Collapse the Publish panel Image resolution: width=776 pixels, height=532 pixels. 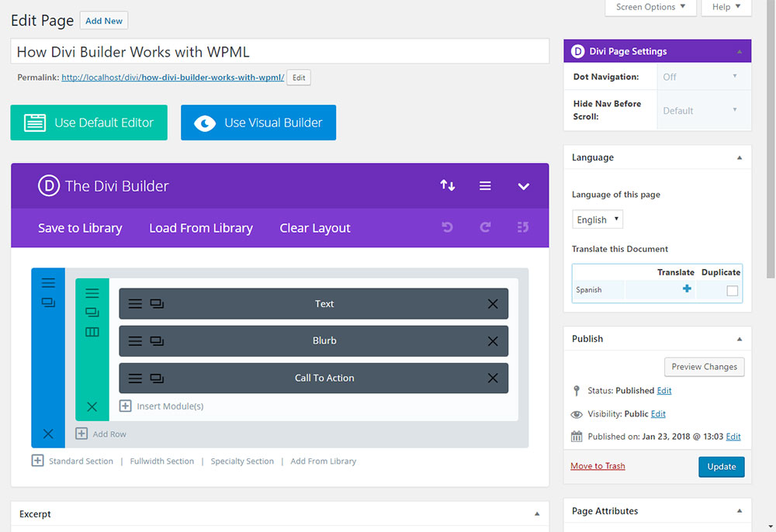pyautogui.click(x=740, y=339)
